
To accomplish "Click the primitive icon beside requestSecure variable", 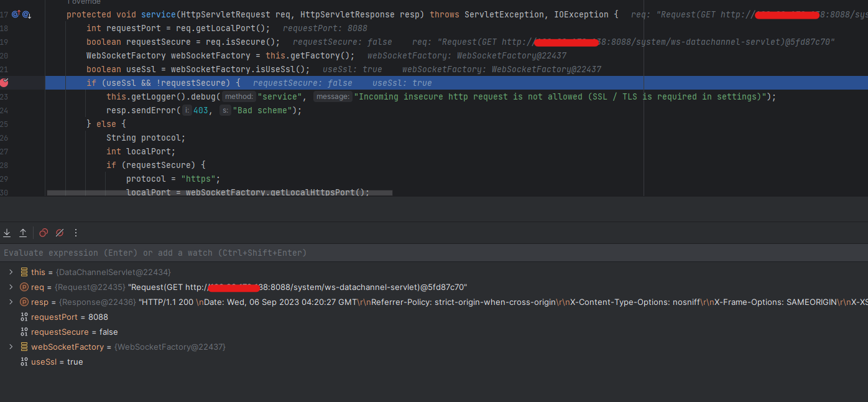I will click(x=24, y=332).
